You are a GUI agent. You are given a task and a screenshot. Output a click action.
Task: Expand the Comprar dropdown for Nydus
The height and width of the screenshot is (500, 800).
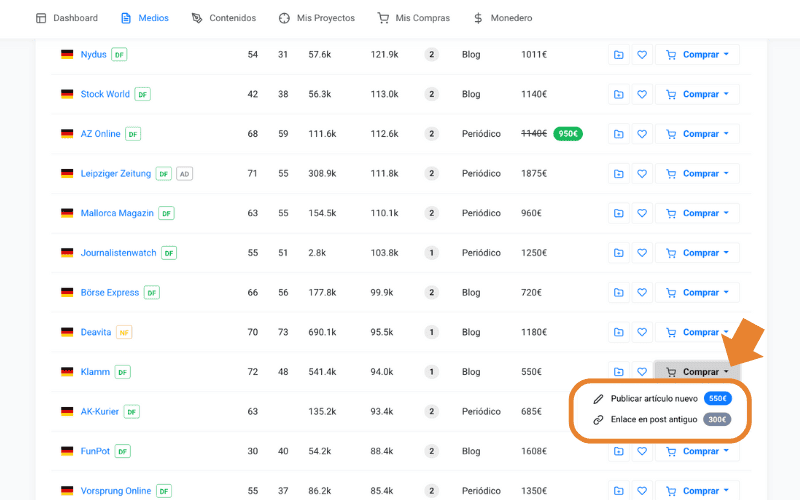697,55
